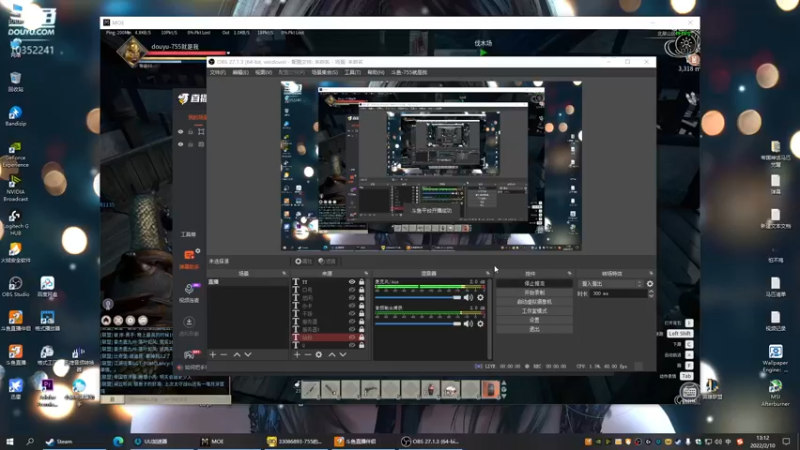Image resolution: width=800 pixels, height=450 pixels.
Task: Click Start Recording (开始录制) button
Action: (x=534, y=293)
